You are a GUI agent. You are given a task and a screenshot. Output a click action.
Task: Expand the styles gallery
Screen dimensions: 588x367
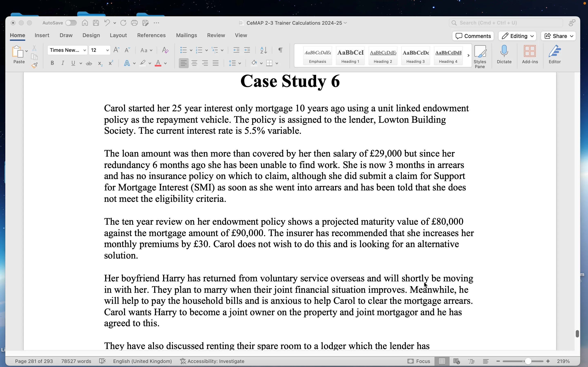[x=468, y=55]
